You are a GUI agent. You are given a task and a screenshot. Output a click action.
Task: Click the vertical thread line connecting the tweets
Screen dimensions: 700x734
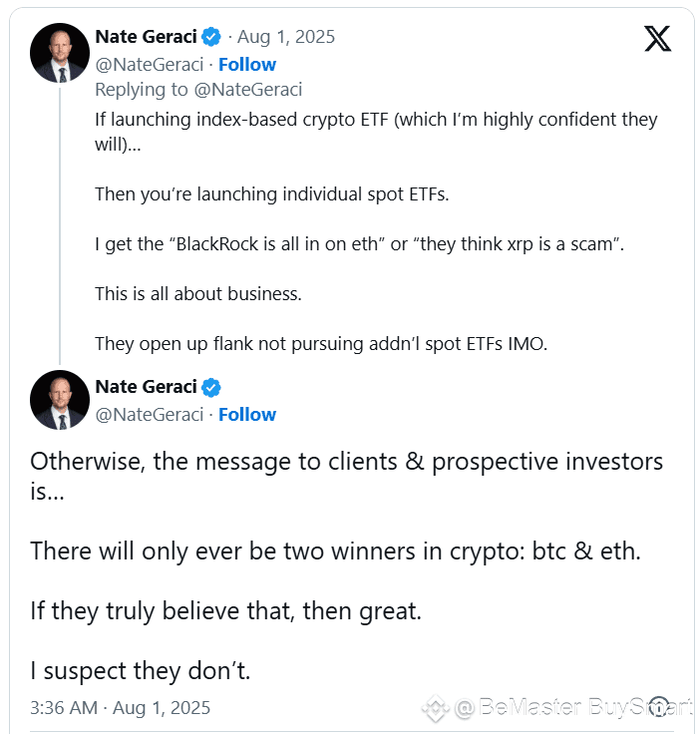coord(60,226)
